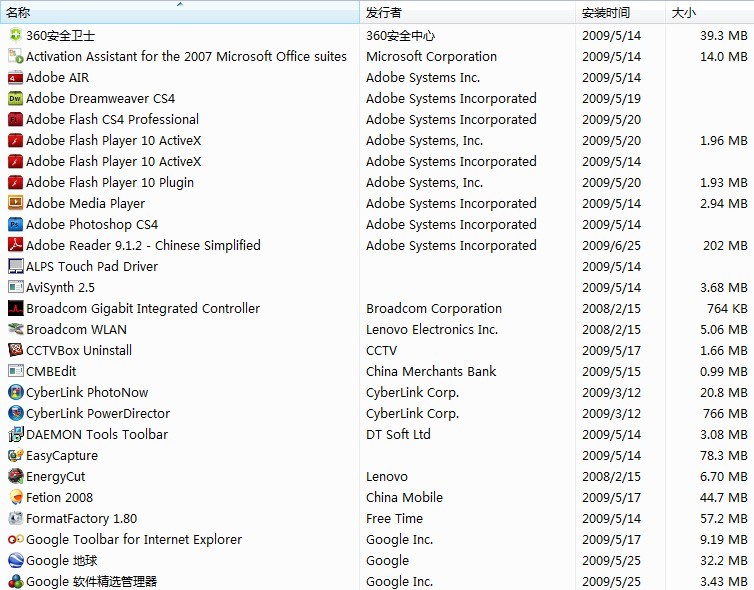Click the EnergyCut program icon
The width and height of the screenshot is (754, 590).
(x=16, y=476)
